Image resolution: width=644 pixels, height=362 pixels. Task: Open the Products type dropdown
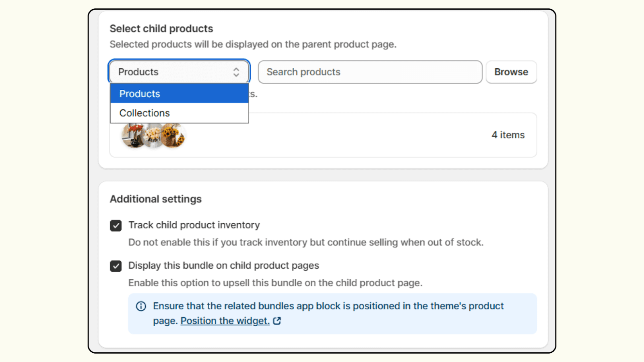(x=179, y=72)
